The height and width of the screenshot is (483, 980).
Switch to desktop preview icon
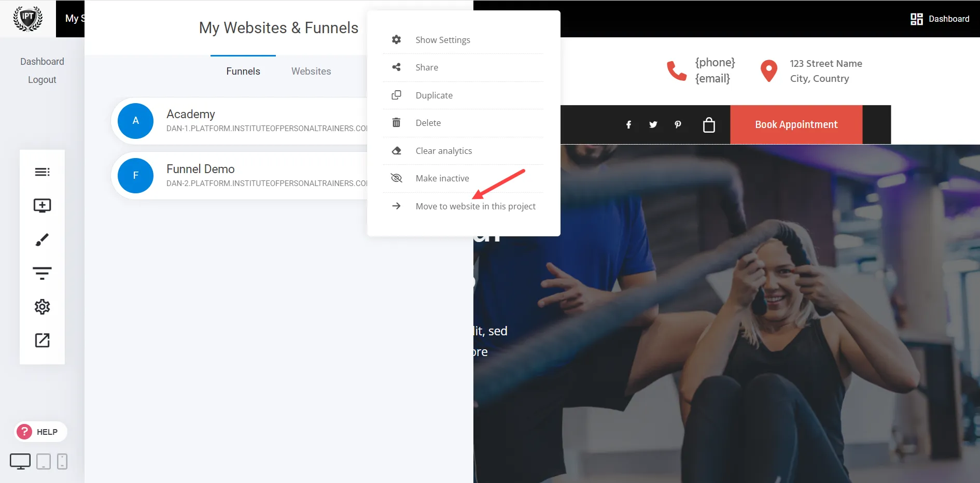[x=20, y=461]
